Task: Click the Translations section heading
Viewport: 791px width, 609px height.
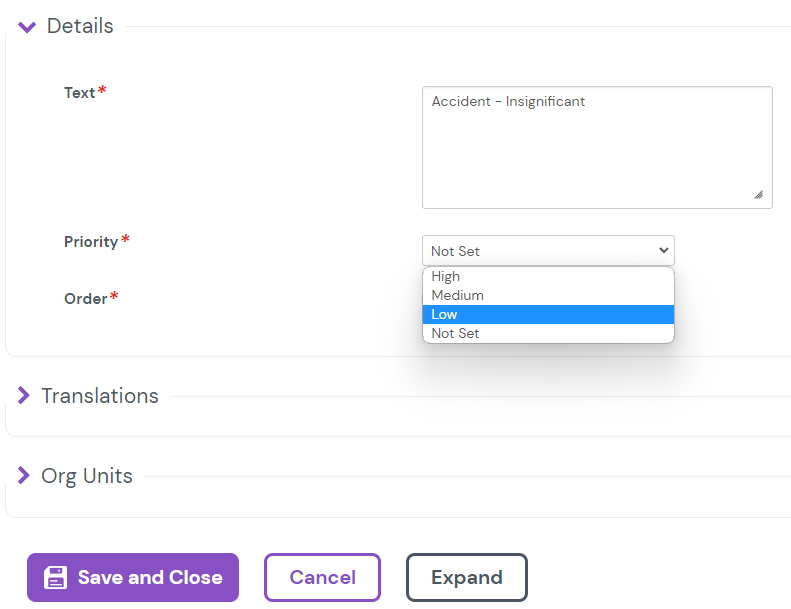Action: coord(100,396)
